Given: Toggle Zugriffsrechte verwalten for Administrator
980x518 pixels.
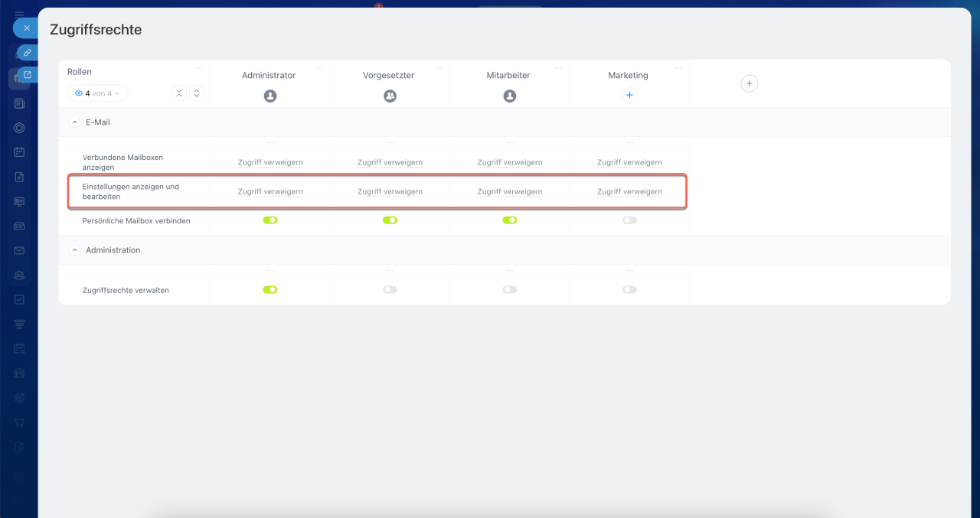Looking at the screenshot, I should tap(269, 290).
